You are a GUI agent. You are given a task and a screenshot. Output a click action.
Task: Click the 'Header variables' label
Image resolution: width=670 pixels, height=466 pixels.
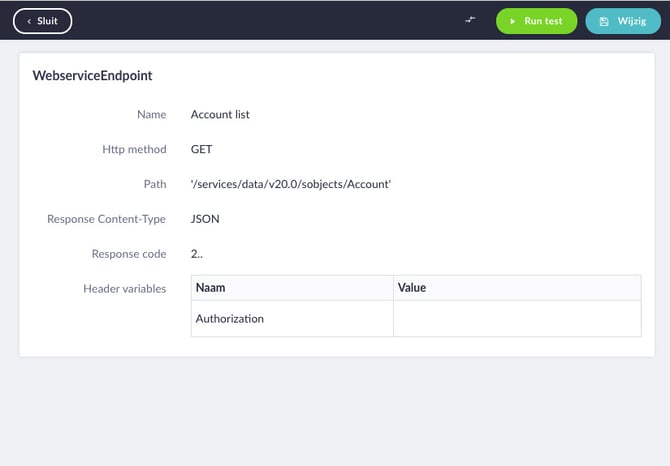coord(124,289)
